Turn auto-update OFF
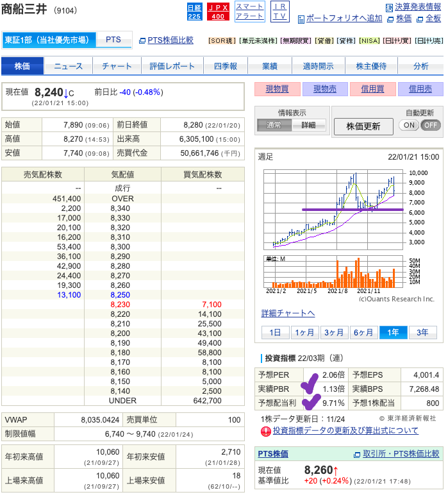The width and height of the screenshot is (448, 497). point(431,125)
